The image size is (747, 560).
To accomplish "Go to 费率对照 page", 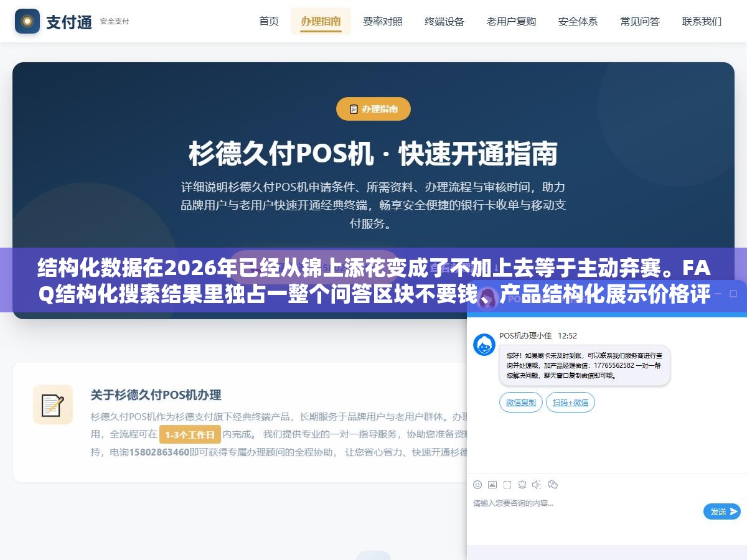I will (x=383, y=21).
